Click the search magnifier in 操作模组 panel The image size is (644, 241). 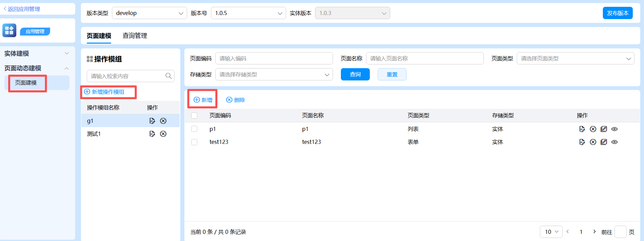click(168, 76)
